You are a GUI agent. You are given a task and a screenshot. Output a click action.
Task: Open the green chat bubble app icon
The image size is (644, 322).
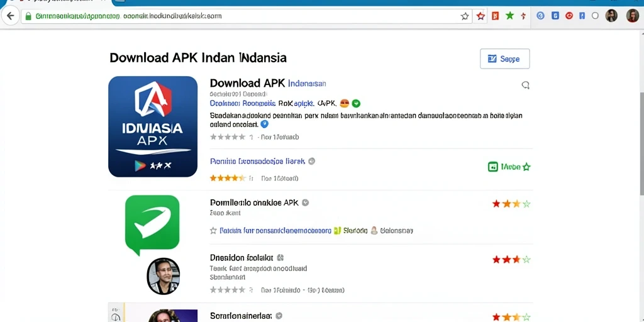click(152, 225)
